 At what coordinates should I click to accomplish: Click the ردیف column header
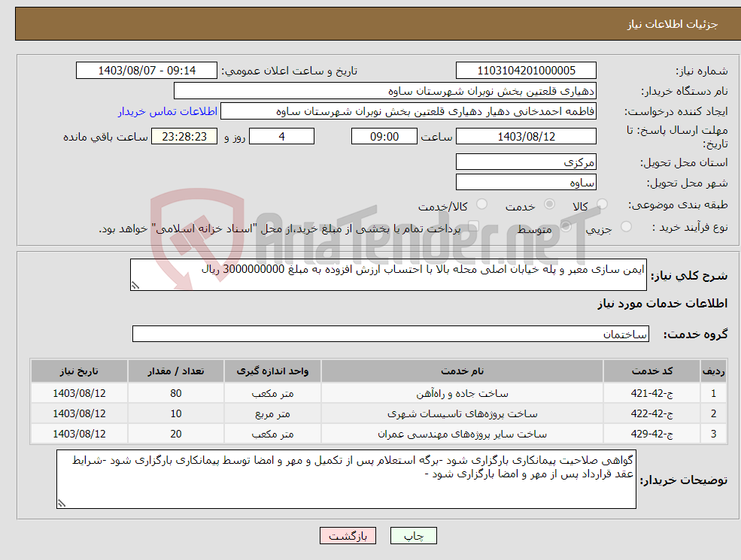point(713,371)
